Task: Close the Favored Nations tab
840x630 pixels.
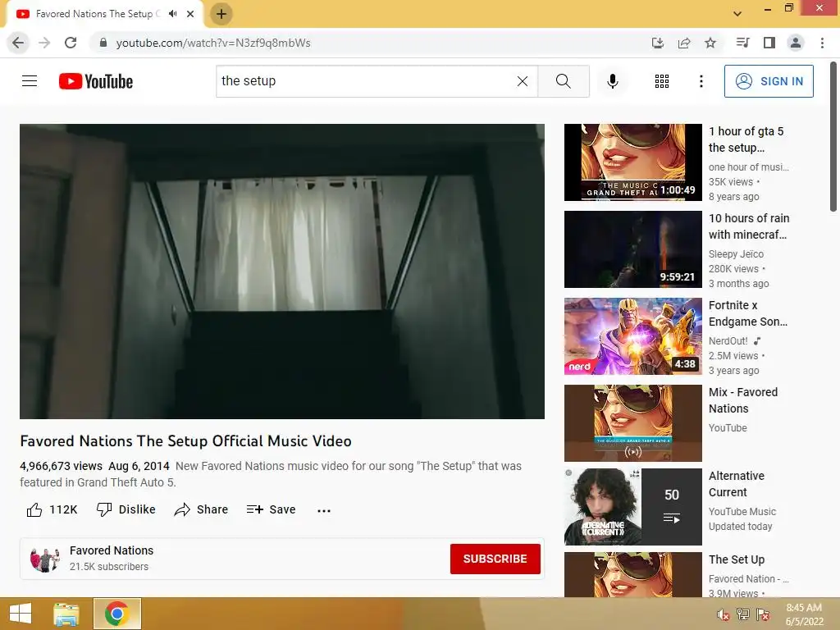Action: [190, 14]
